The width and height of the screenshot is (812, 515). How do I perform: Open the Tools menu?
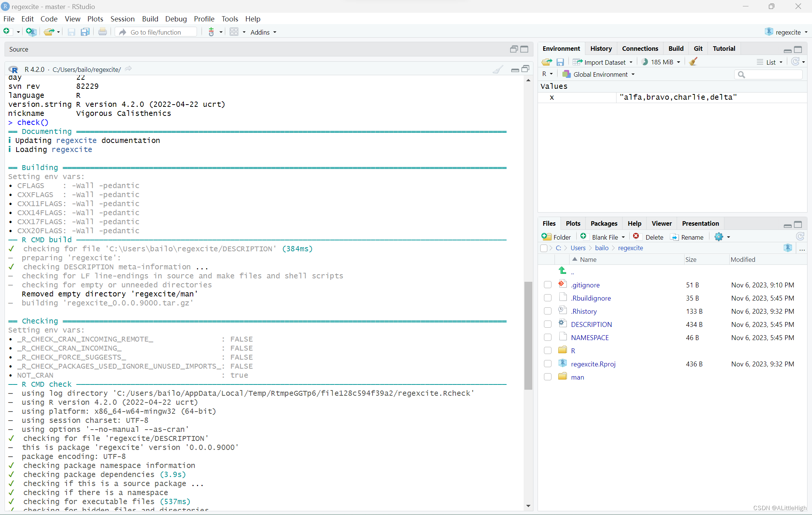coord(230,19)
